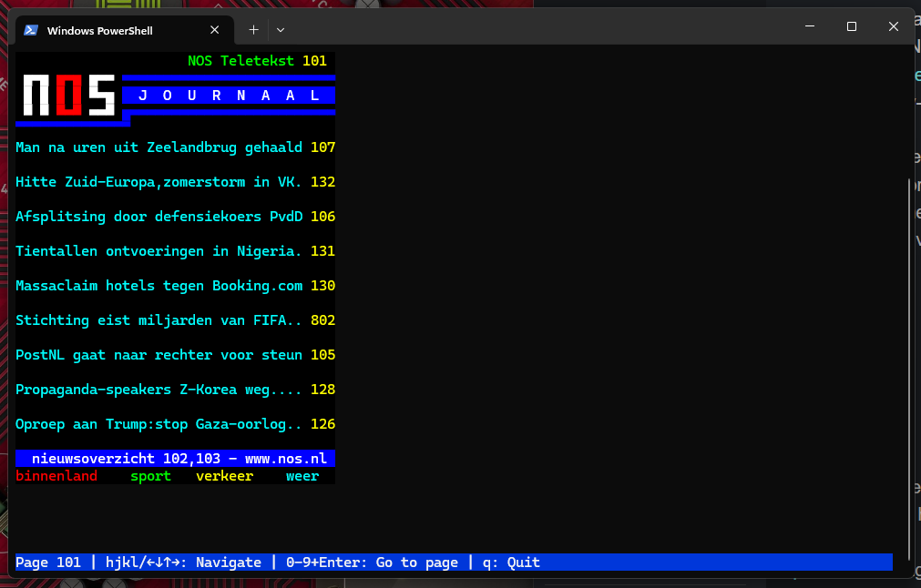Click page number 106
The image size is (921, 588).
pos(323,217)
